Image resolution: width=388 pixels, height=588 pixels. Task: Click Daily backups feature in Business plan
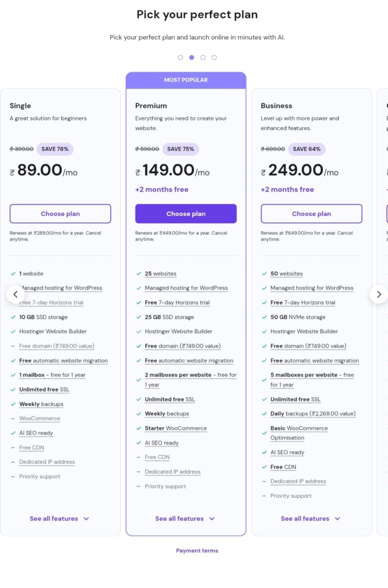pos(313,413)
